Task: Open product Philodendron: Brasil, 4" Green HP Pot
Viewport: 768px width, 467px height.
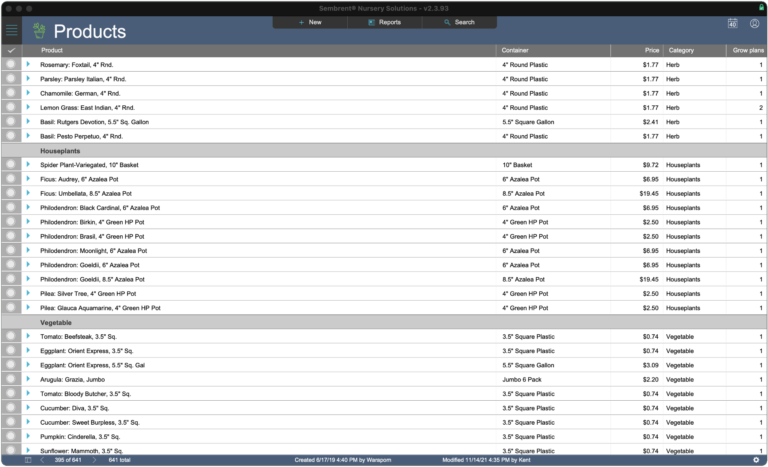Action: 92,236
